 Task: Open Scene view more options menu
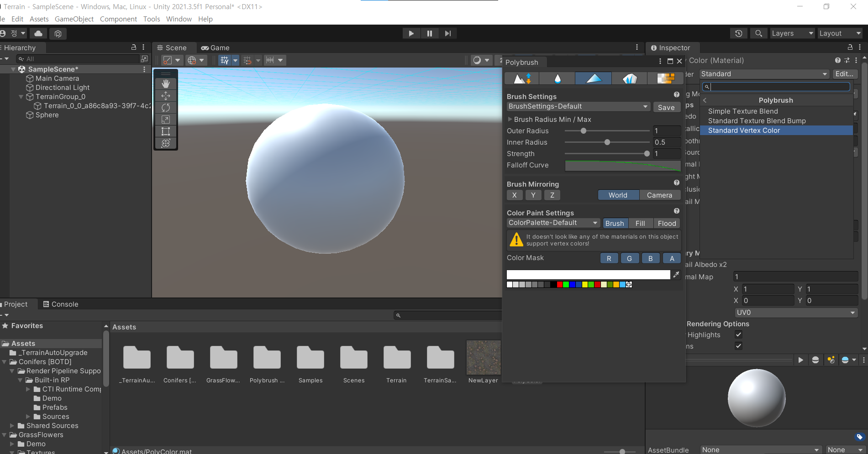637,47
